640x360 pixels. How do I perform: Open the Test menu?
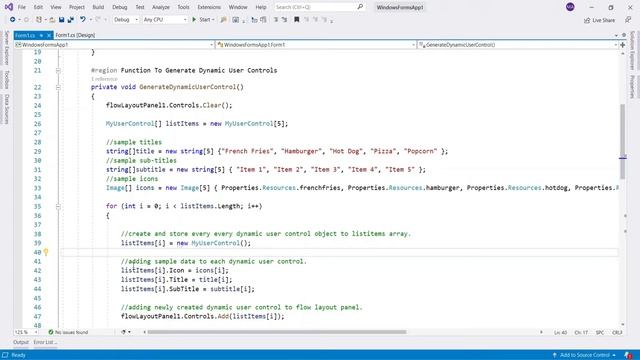[140, 7]
